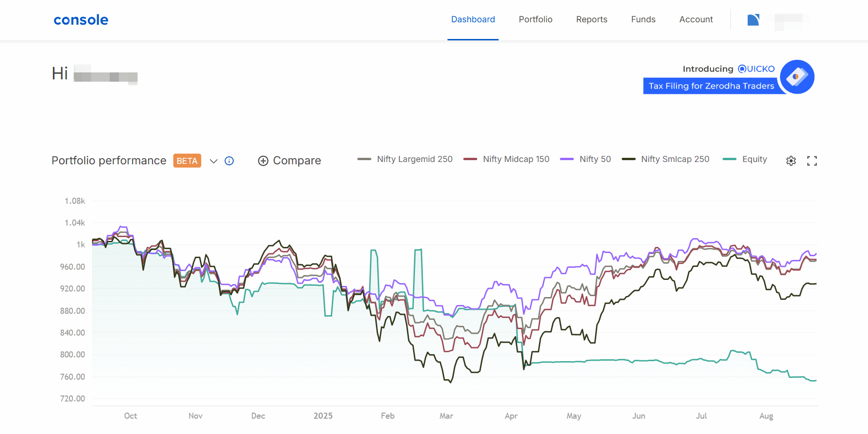
Task: Click the Nifty 50 purple color swatch
Action: point(567,159)
